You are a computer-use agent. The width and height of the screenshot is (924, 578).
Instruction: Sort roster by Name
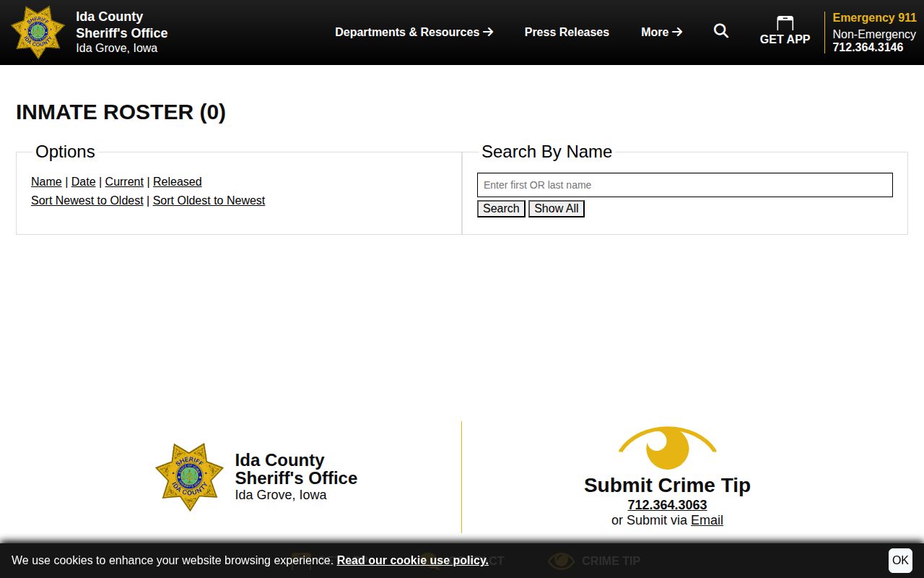(x=46, y=181)
